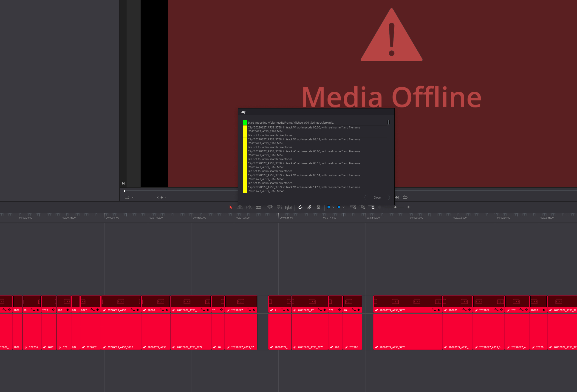
Task: Click timeline ruler at 00:00:36:00
Action: click(69, 218)
